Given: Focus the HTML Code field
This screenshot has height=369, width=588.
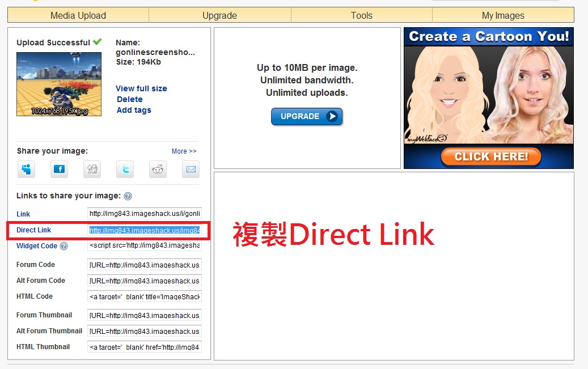Looking at the screenshot, I should [145, 296].
